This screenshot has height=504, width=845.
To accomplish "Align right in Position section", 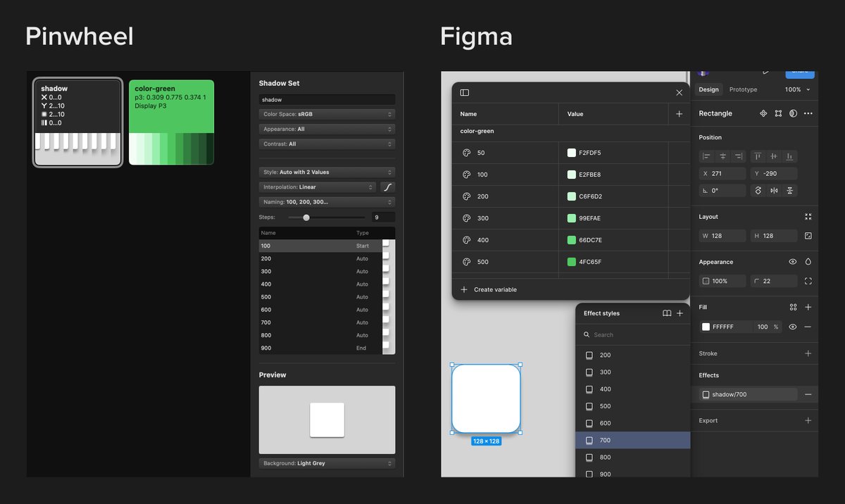I will [739, 156].
